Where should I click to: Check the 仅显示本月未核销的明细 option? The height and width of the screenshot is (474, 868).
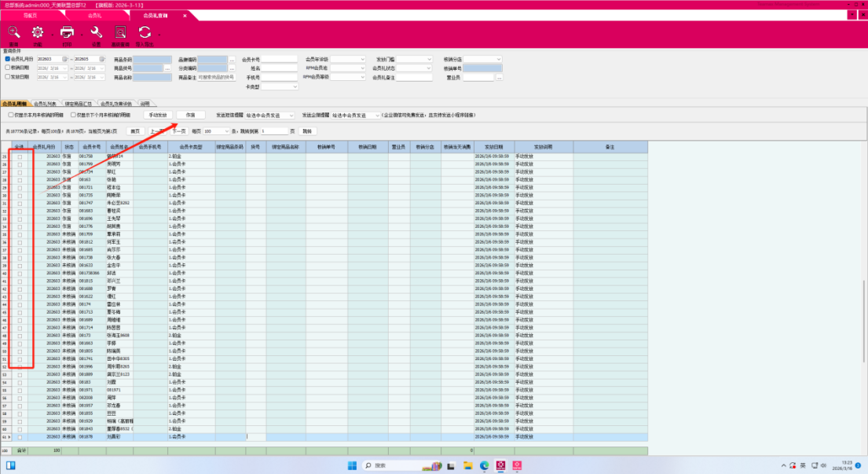[10, 115]
